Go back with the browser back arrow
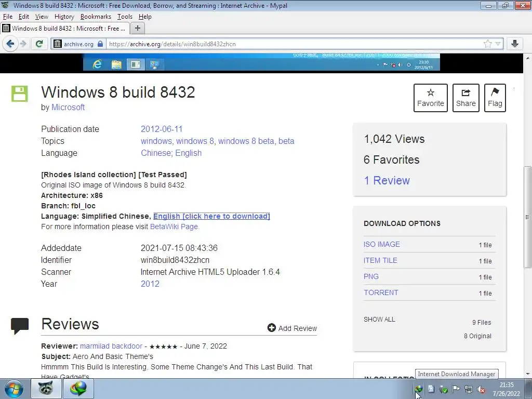Screen dimensions: 532x399 coord(10,44)
